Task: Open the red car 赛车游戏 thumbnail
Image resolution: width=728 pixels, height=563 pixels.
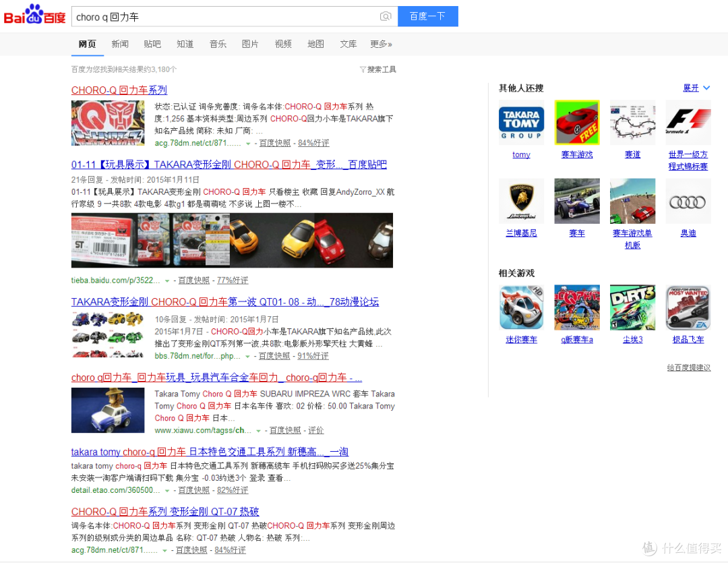Action: coord(576,123)
